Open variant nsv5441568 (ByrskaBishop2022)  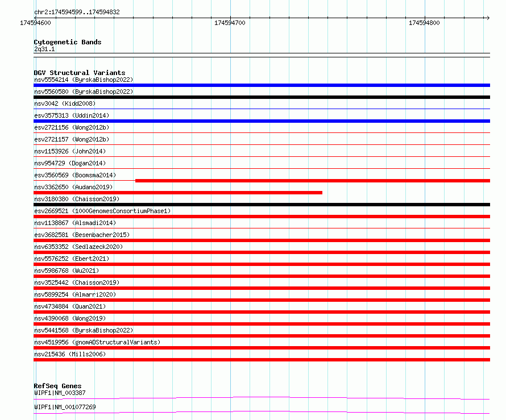pos(84,330)
